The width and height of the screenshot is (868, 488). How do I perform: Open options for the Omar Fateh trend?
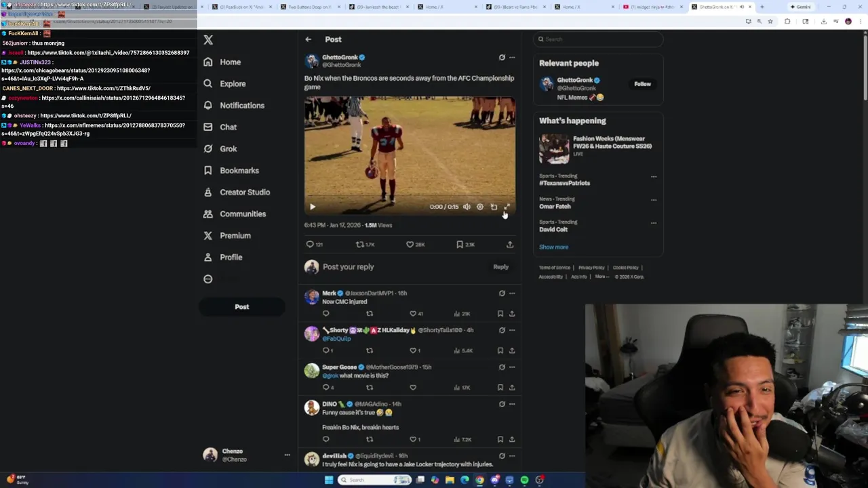(654, 200)
